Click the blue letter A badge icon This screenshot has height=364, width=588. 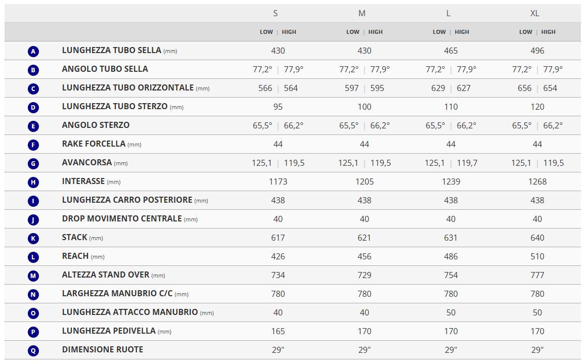[33, 51]
